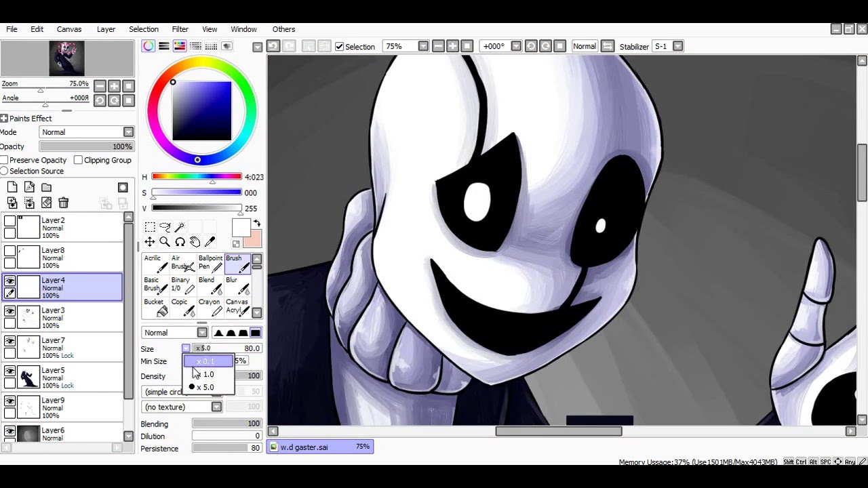This screenshot has width=868, height=488.
Task: Select the Air Brush tool
Action: (182, 264)
